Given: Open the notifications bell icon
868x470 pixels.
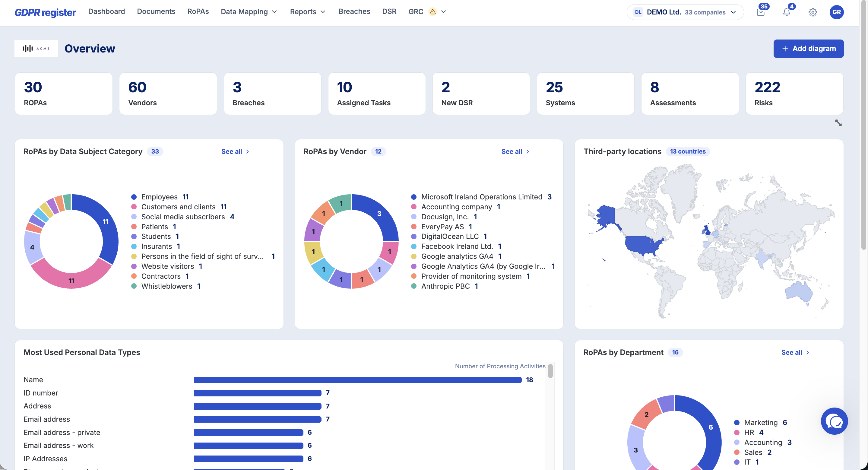Looking at the screenshot, I should tap(787, 12).
